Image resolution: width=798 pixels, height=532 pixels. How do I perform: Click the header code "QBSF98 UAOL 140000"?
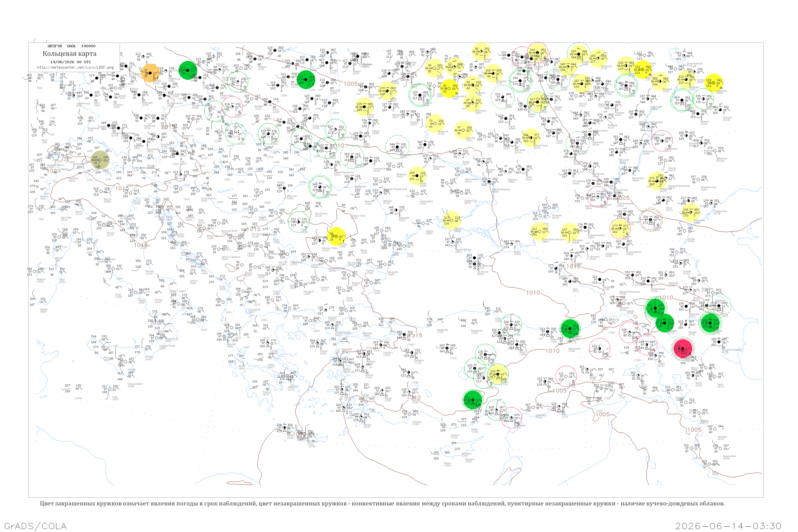(72, 46)
